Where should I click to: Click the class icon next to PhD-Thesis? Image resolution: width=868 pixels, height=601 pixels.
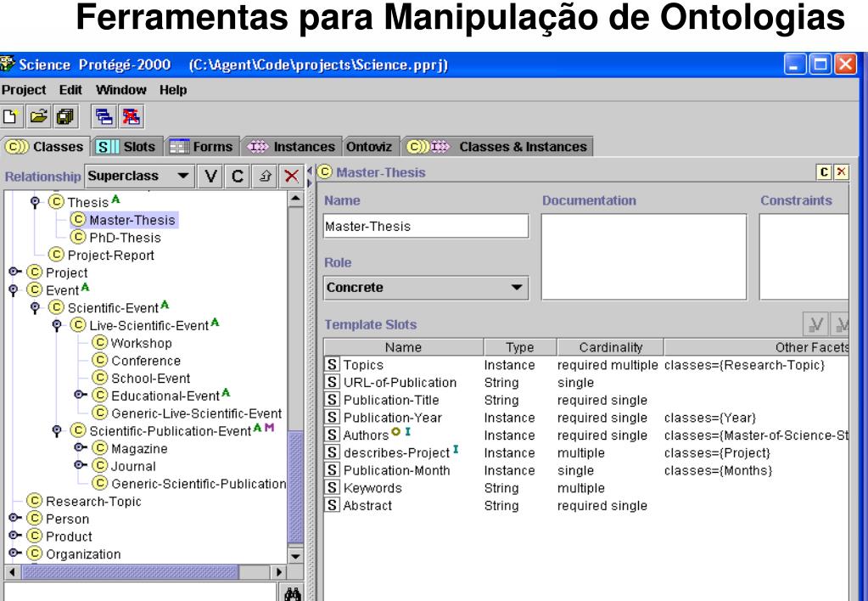tap(78, 237)
